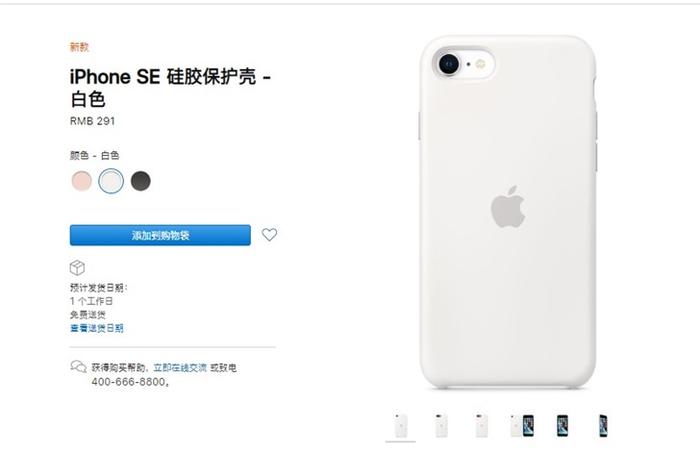Select the second white case thumbnail
Viewport: 700px width, 457px height.
coord(441,426)
